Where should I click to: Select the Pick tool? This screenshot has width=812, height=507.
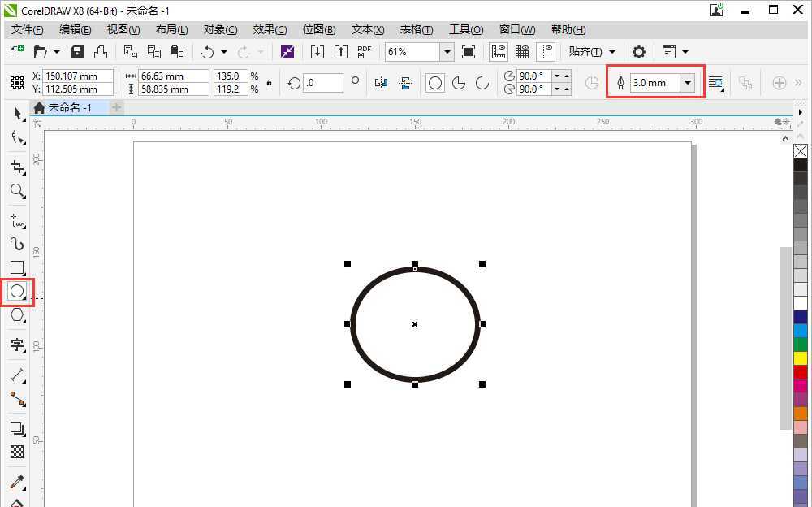tap(17, 113)
